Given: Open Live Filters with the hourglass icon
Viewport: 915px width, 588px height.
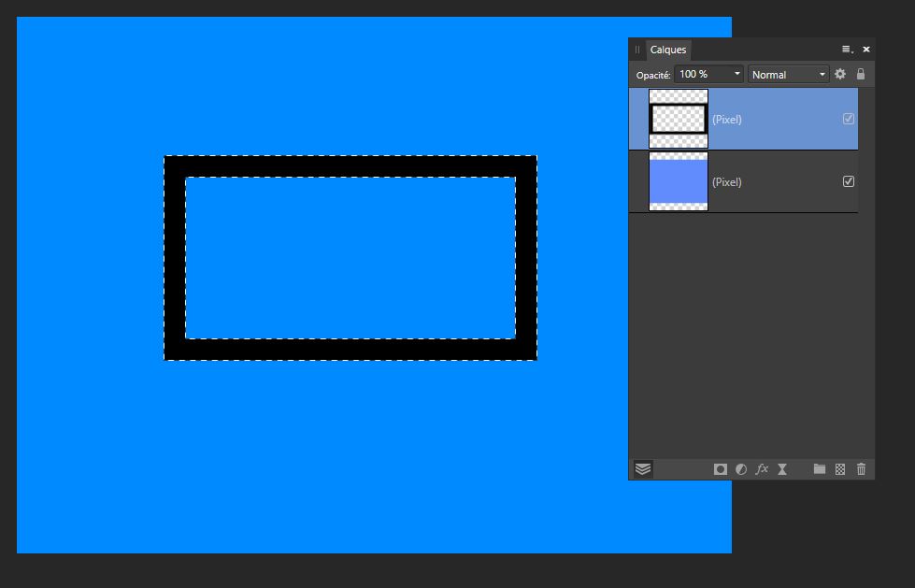Looking at the screenshot, I should point(782,469).
